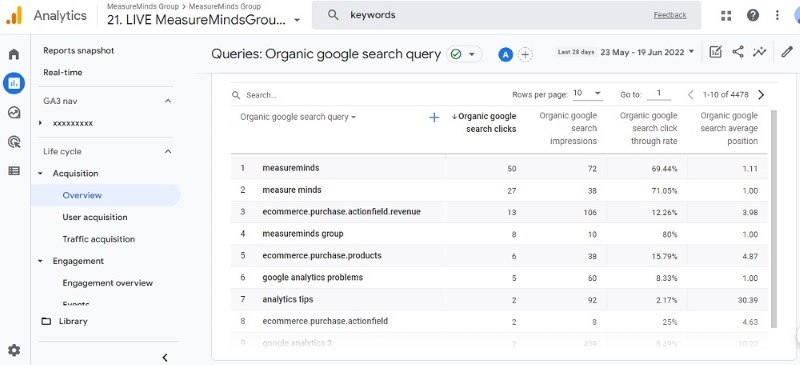Open the Library link
The image size is (800, 365).
point(73,321)
